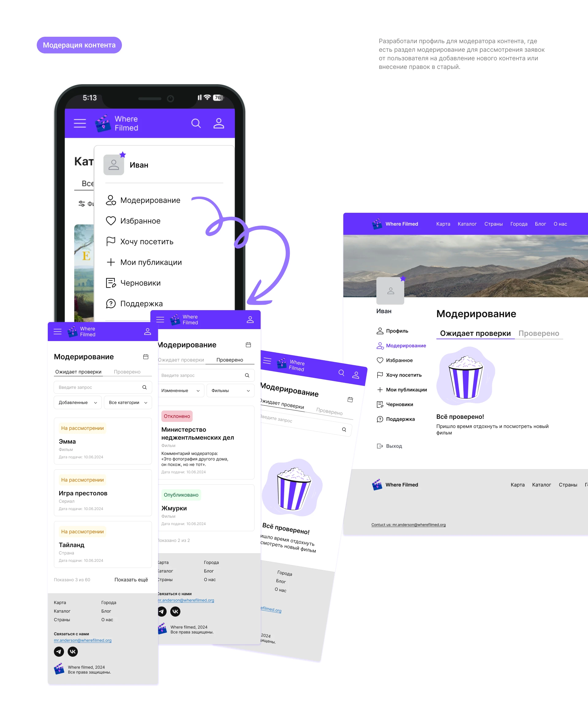Switch to Проверено tab on desktop view
The width and height of the screenshot is (588, 721).
(x=539, y=333)
